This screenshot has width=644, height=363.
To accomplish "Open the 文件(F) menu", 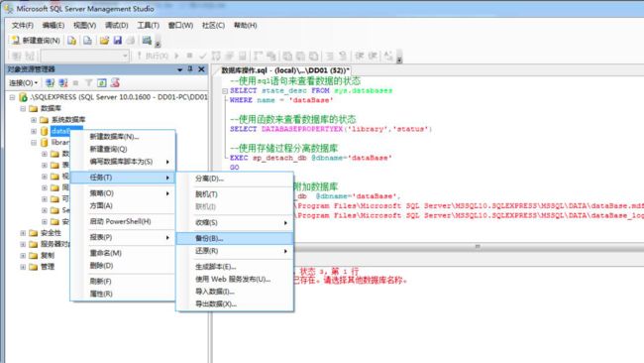I will [x=22, y=26].
